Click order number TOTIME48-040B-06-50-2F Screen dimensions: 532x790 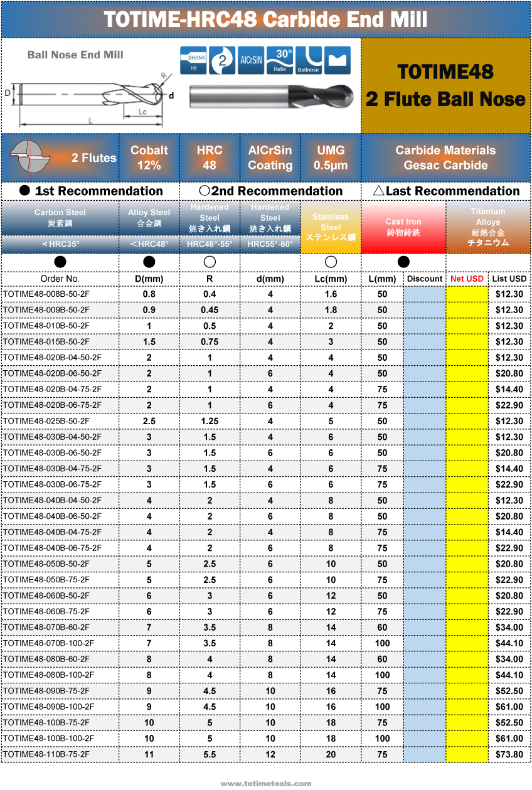(x=52, y=516)
